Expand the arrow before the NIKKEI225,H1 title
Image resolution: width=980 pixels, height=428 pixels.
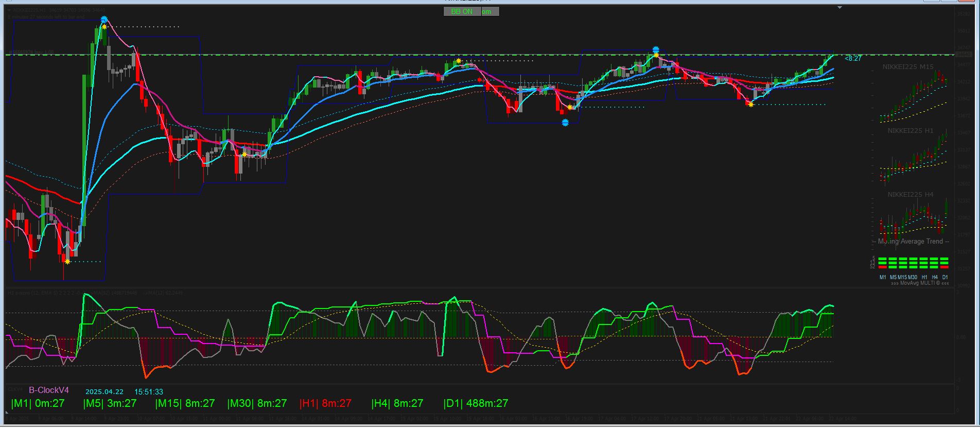(x=9, y=10)
